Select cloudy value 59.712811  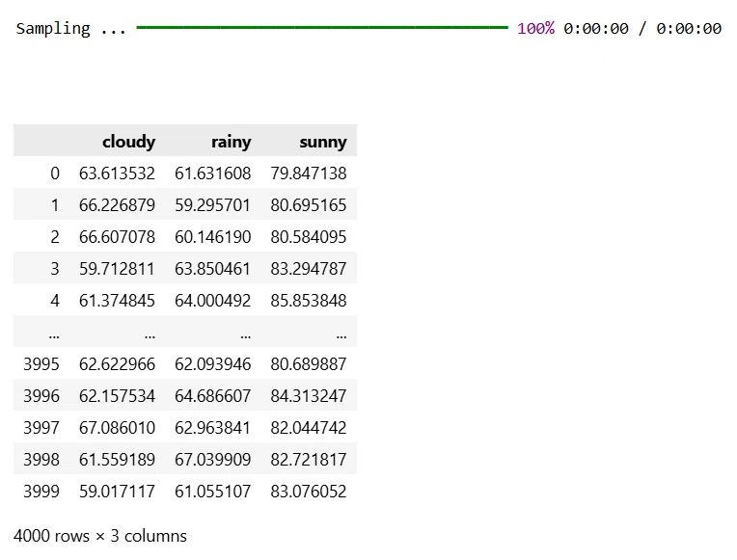click(x=117, y=269)
